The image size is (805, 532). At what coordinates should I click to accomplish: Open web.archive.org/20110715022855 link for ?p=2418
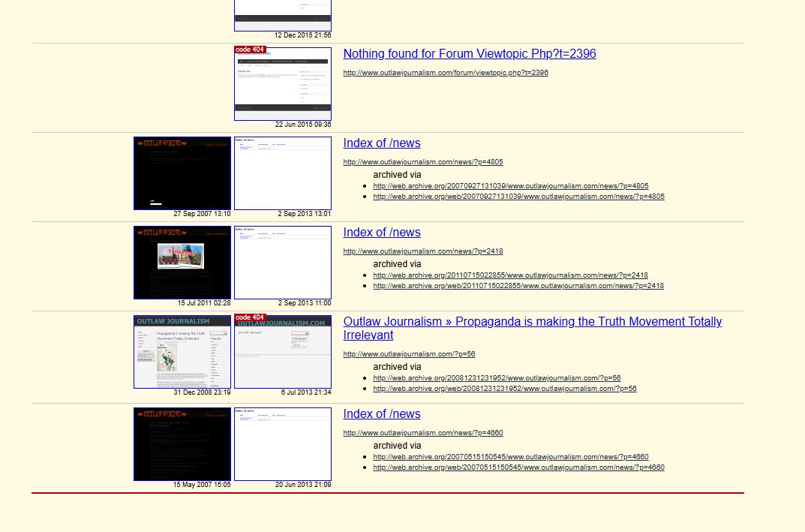tap(510, 275)
